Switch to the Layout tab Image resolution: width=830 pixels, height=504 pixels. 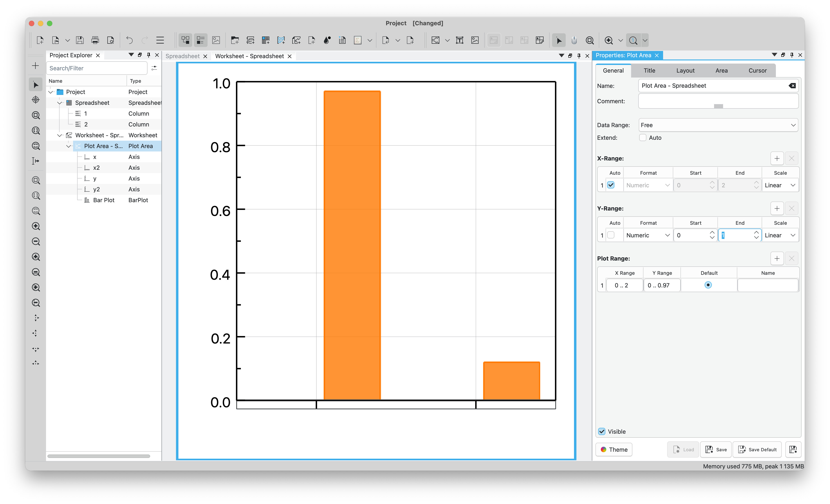[x=685, y=70]
